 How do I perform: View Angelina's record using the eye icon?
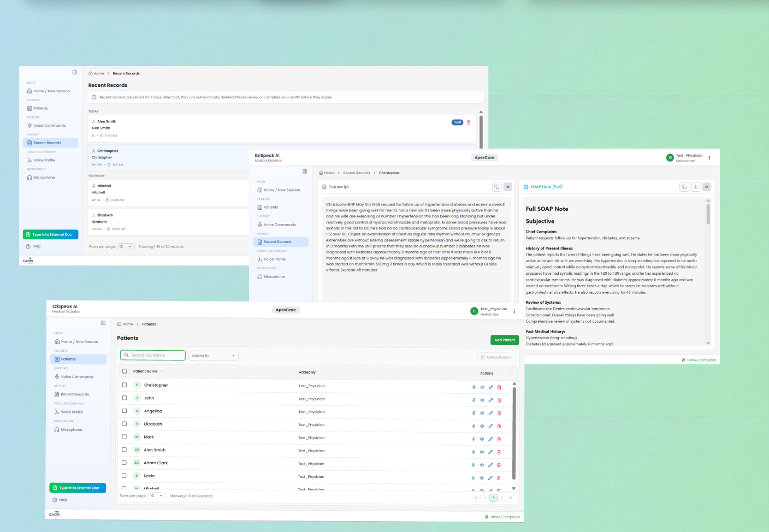click(x=482, y=413)
